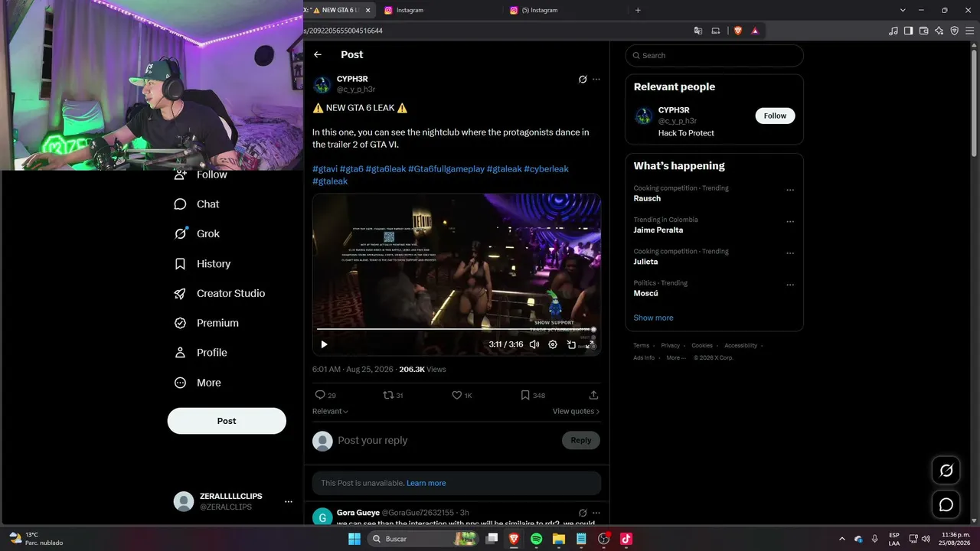This screenshot has width=980, height=551.
Task: Open the Brave VPN shield icon
Action: [955, 31]
